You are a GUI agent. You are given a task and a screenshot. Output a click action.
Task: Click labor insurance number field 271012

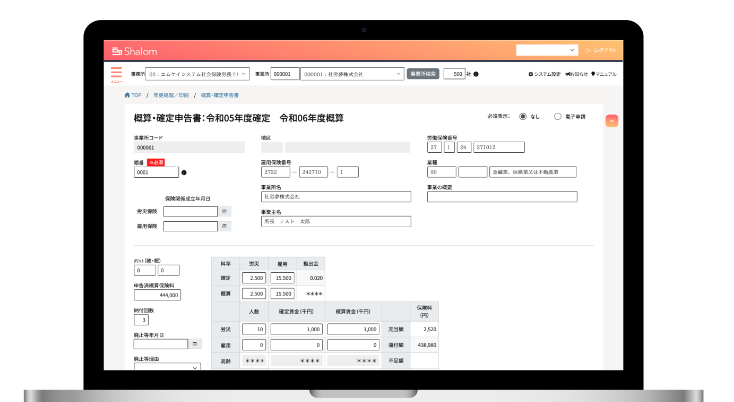click(499, 147)
